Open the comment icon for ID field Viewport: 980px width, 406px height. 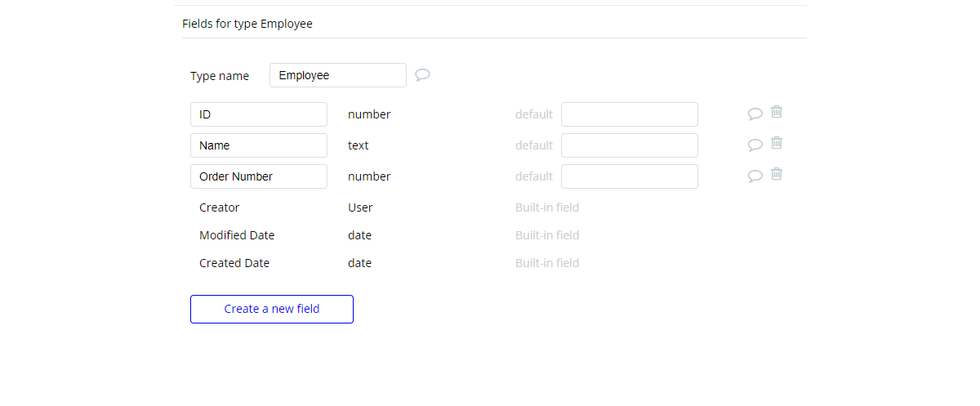pyautogui.click(x=755, y=114)
